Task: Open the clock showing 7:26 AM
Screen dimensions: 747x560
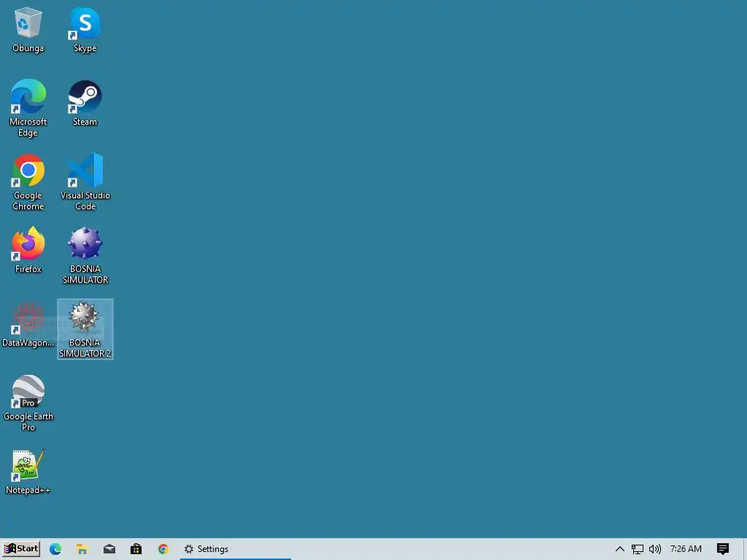Action: point(686,549)
